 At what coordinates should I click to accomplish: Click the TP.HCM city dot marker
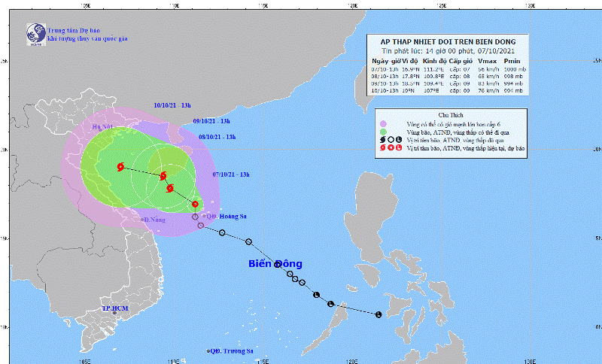tap(114, 316)
